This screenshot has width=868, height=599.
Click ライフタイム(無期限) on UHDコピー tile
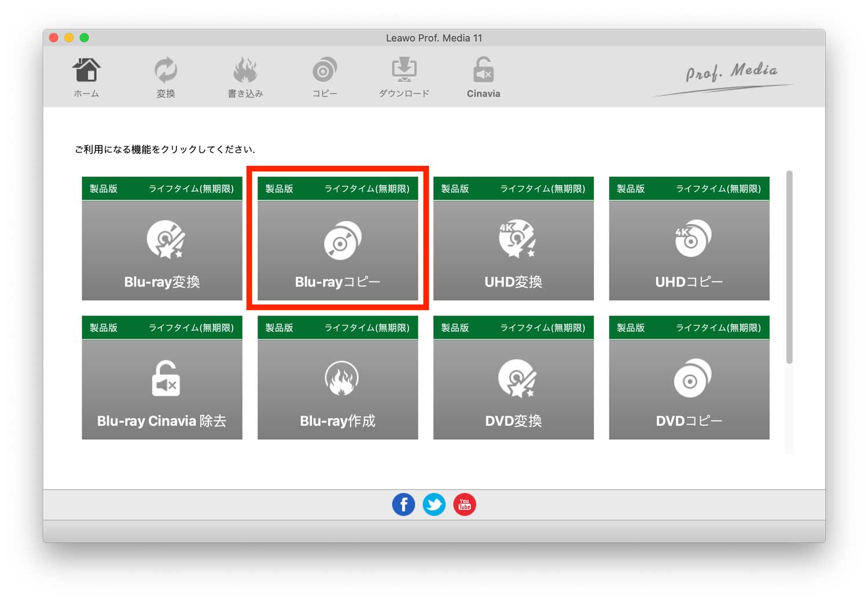(x=718, y=189)
